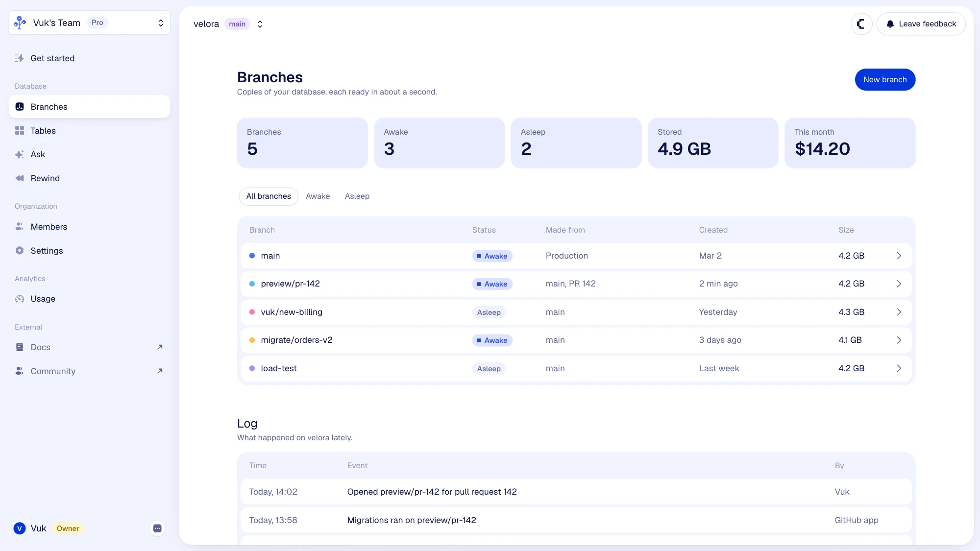Open Community external link arrow
Viewport: 980px width, 551px height.
pos(160,371)
